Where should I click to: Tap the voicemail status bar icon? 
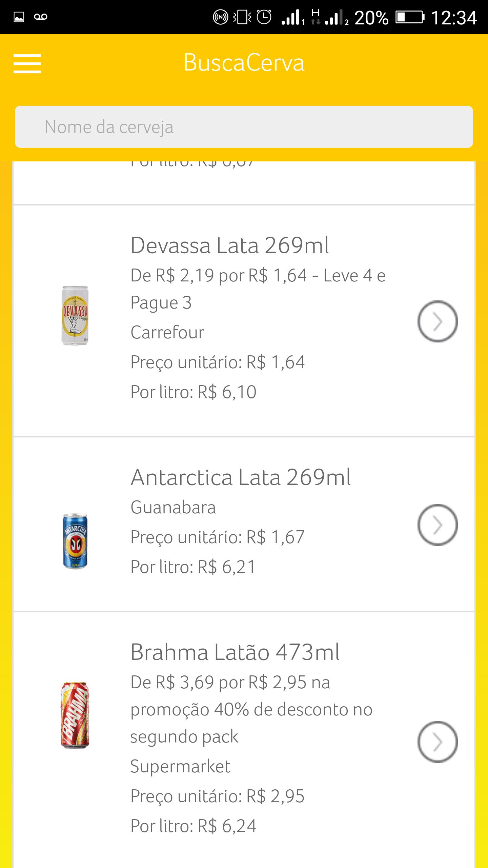tap(41, 17)
